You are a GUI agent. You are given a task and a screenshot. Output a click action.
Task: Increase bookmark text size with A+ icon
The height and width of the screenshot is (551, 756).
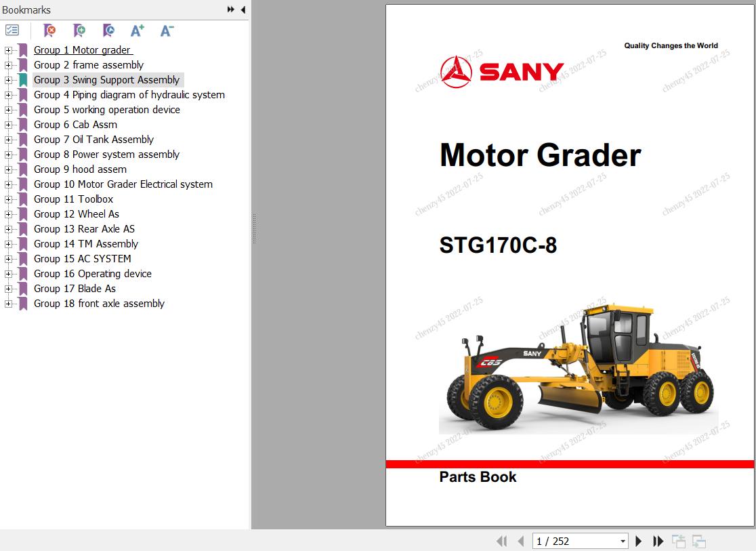(138, 30)
